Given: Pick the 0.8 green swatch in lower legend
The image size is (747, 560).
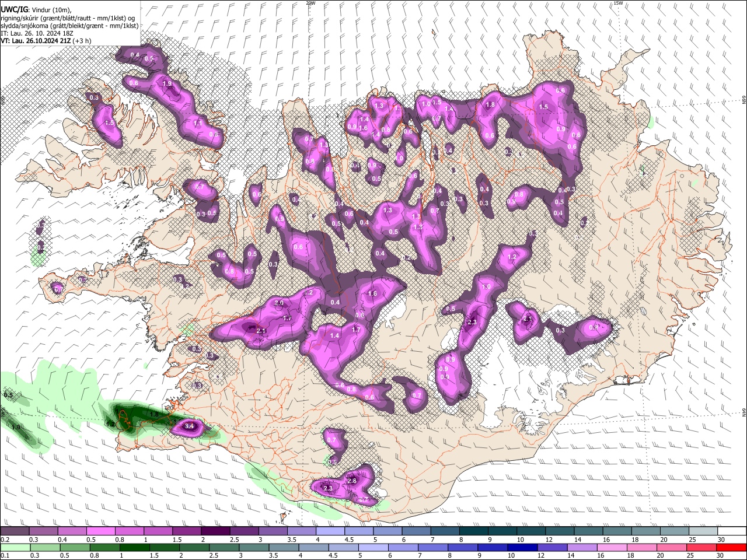Looking at the screenshot, I should [104, 547].
